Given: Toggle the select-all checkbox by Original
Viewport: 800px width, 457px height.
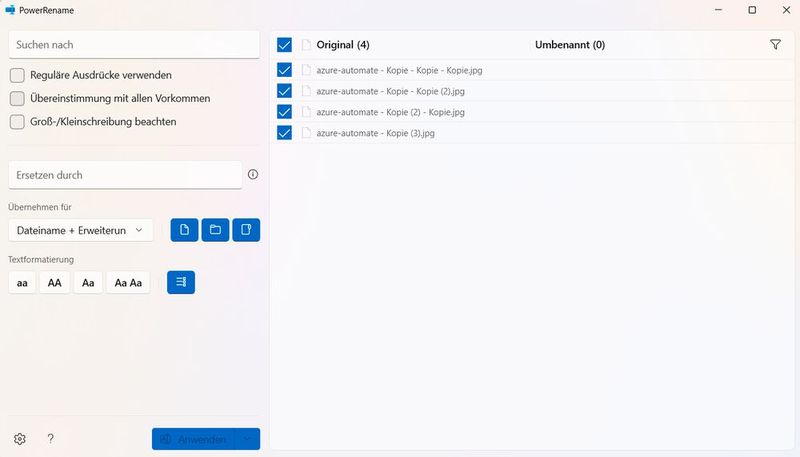Looking at the screenshot, I should point(284,45).
